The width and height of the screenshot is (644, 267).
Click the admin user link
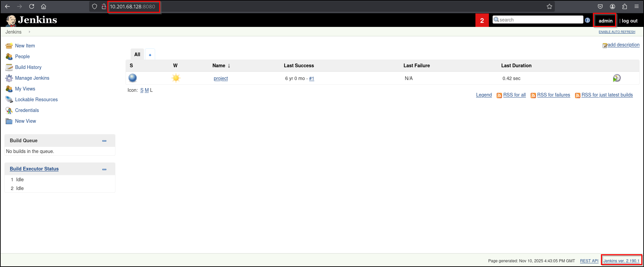click(x=605, y=21)
